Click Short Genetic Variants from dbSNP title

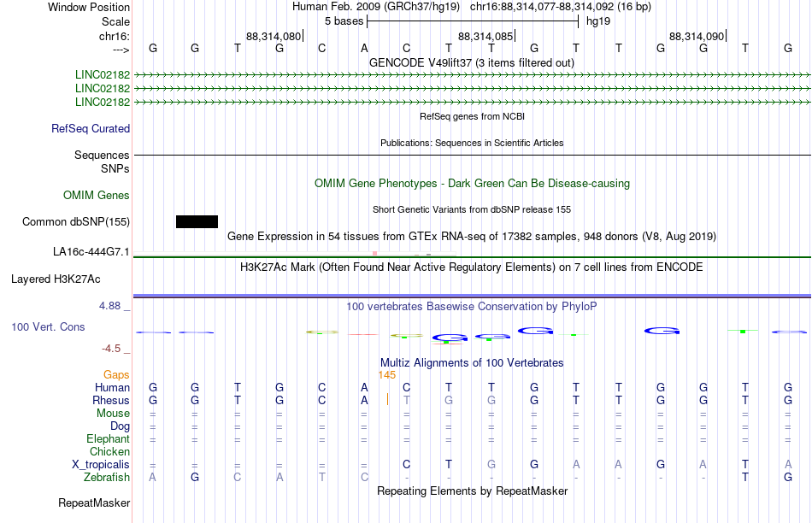click(x=472, y=209)
